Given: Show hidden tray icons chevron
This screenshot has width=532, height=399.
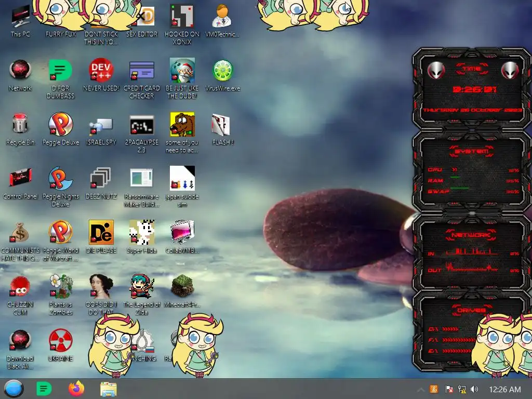Looking at the screenshot, I should click(x=420, y=390).
